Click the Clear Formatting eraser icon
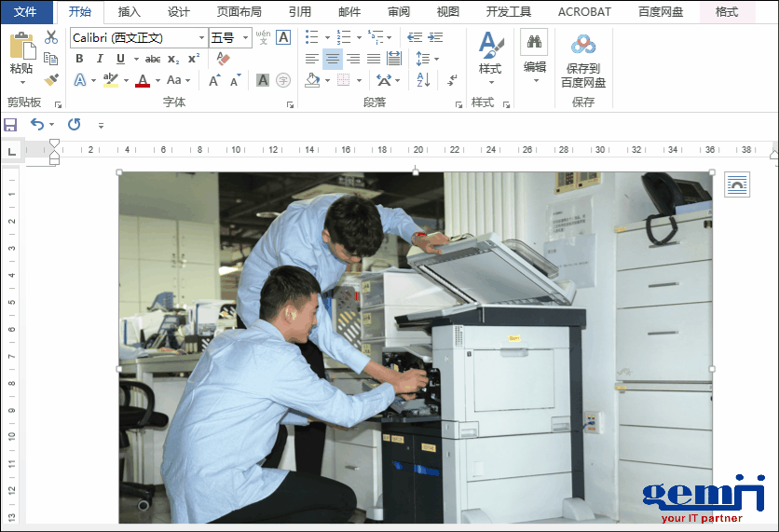779x532 pixels. pyautogui.click(x=222, y=59)
